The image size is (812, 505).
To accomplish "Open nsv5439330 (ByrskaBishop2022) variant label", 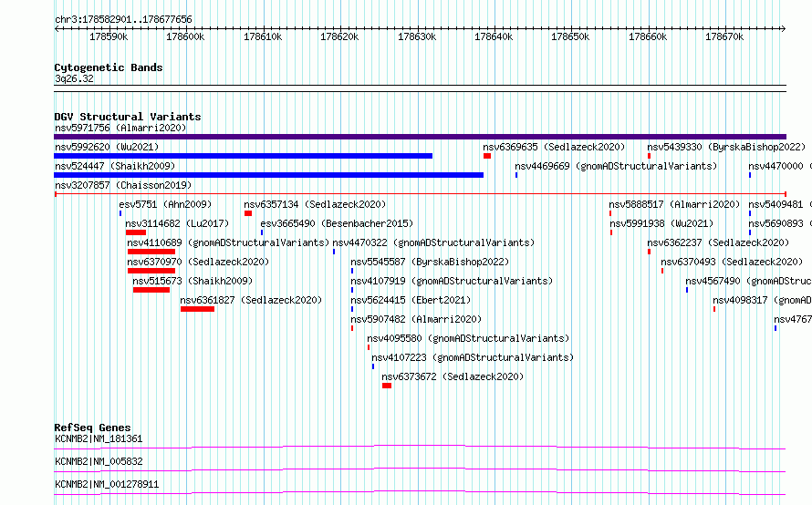I will click(x=726, y=147).
